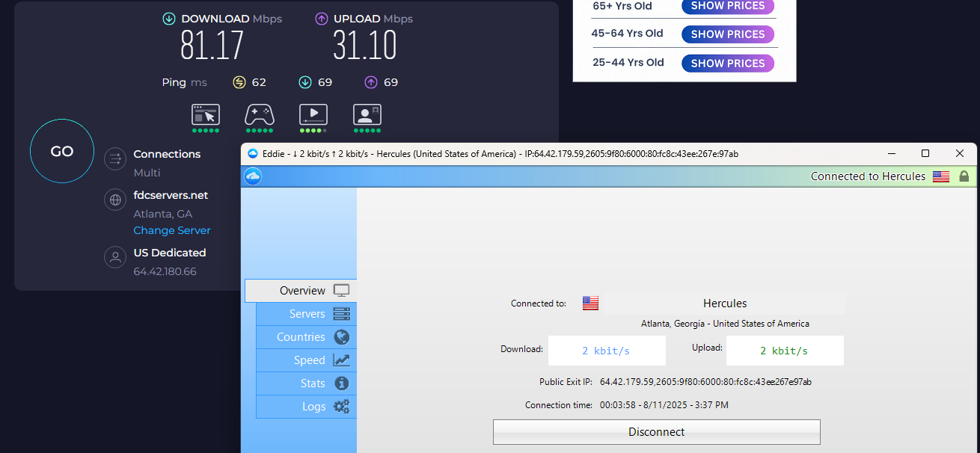Minimize the Eddie window
The width and height of the screenshot is (980, 453).
click(891, 153)
